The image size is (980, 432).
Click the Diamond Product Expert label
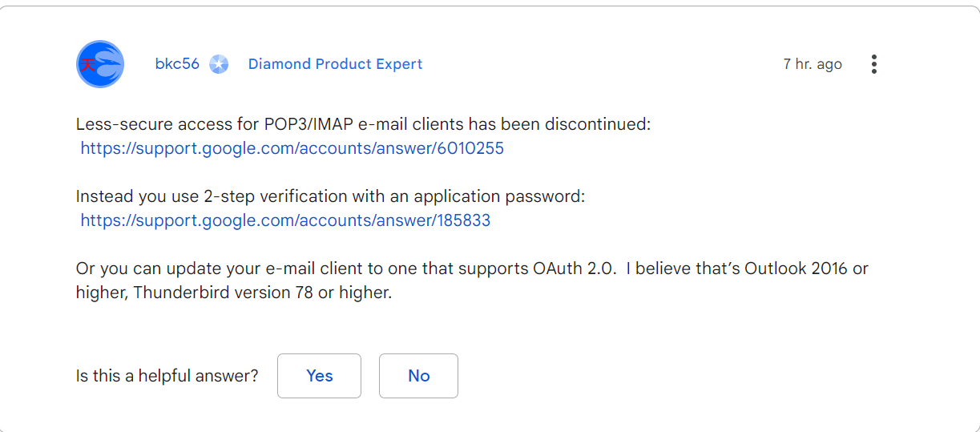(335, 64)
